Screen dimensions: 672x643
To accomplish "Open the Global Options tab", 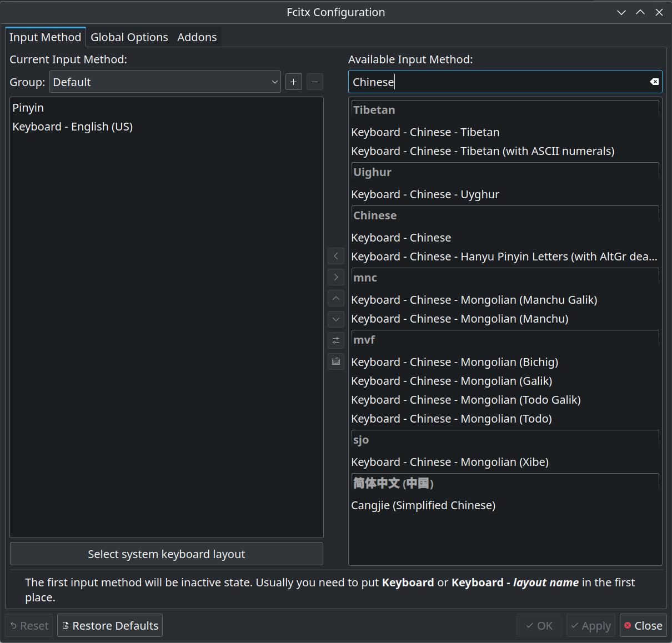I will click(x=129, y=37).
